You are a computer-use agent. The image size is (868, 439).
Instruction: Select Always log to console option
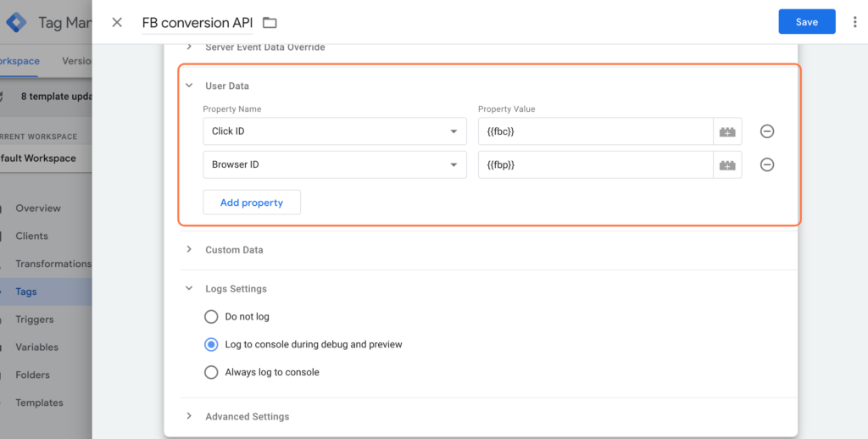click(x=211, y=372)
